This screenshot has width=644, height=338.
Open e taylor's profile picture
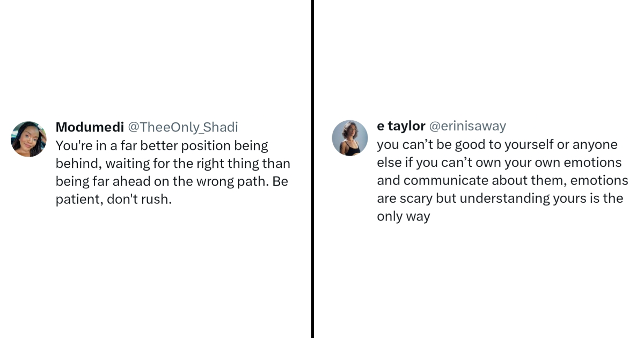pyautogui.click(x=350, y=138)
